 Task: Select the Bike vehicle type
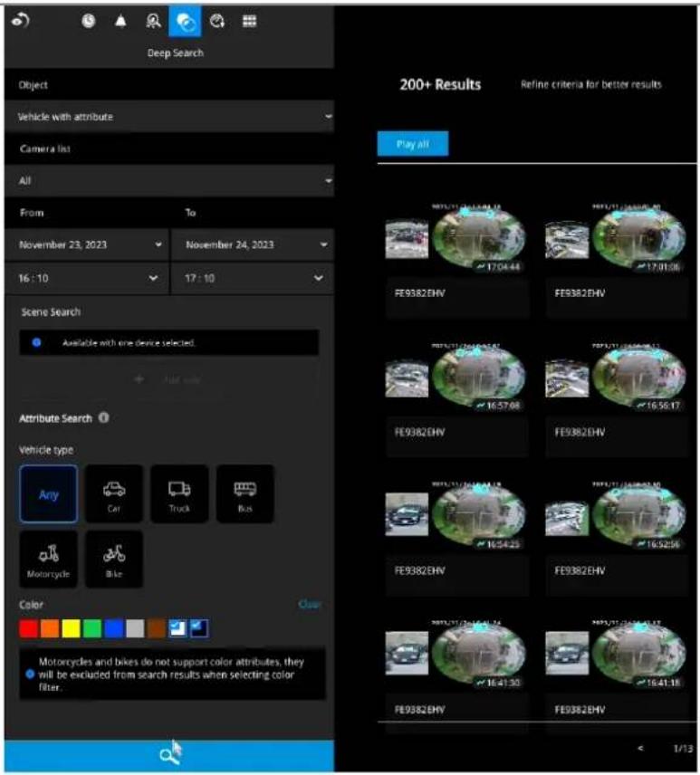114,560
